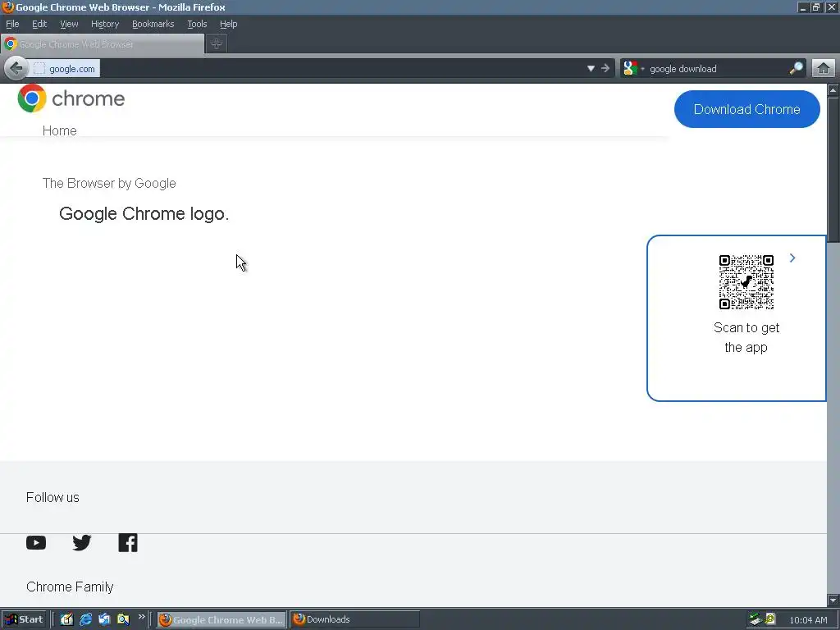Click the QR code image

tap(746, 282)
